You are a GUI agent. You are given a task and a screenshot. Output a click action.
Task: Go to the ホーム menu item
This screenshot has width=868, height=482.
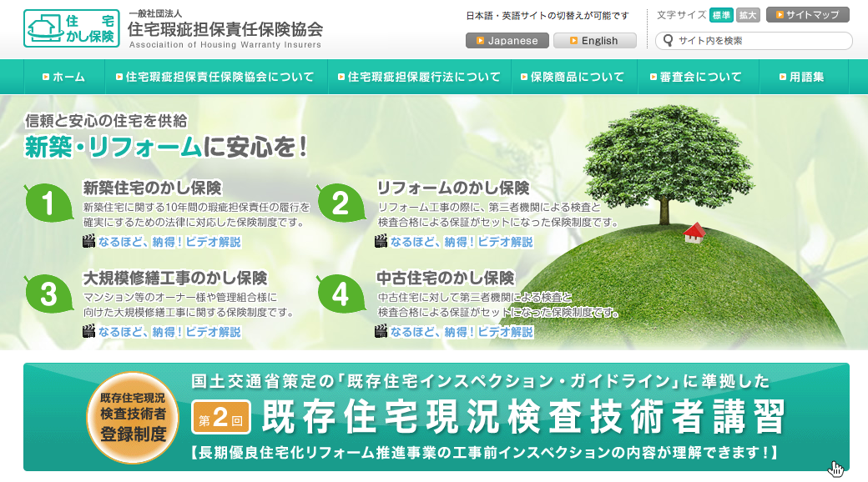coord(63,77)
